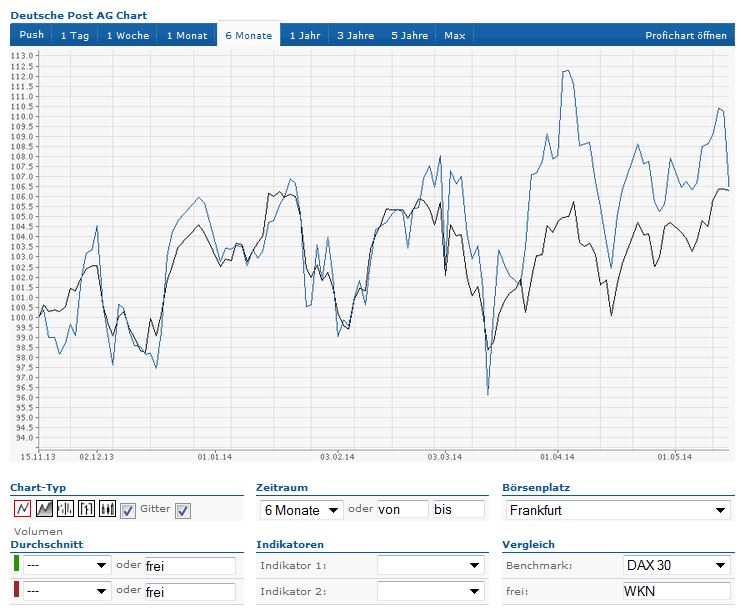Click the Durchschnitt section heading

pos(47,544)
